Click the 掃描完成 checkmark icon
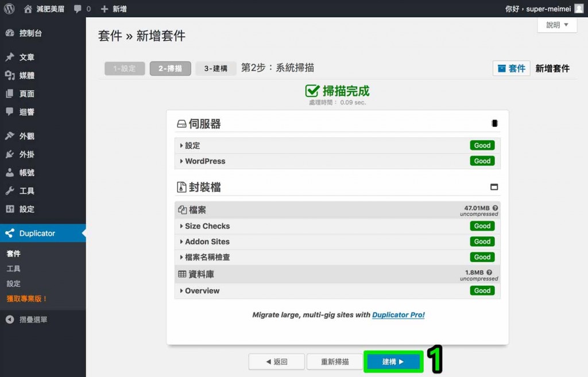Viewport: 588px width, 377px height. tap(312, 91)
